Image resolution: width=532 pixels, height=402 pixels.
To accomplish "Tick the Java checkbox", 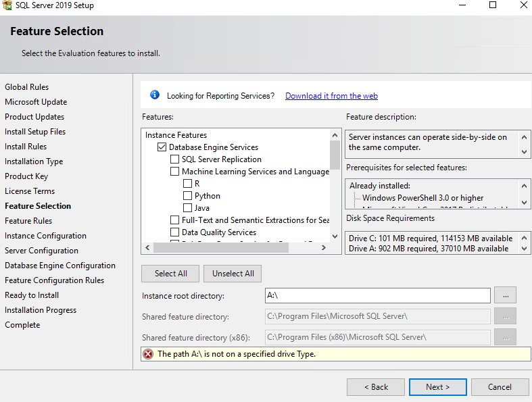I will (187, 207).
